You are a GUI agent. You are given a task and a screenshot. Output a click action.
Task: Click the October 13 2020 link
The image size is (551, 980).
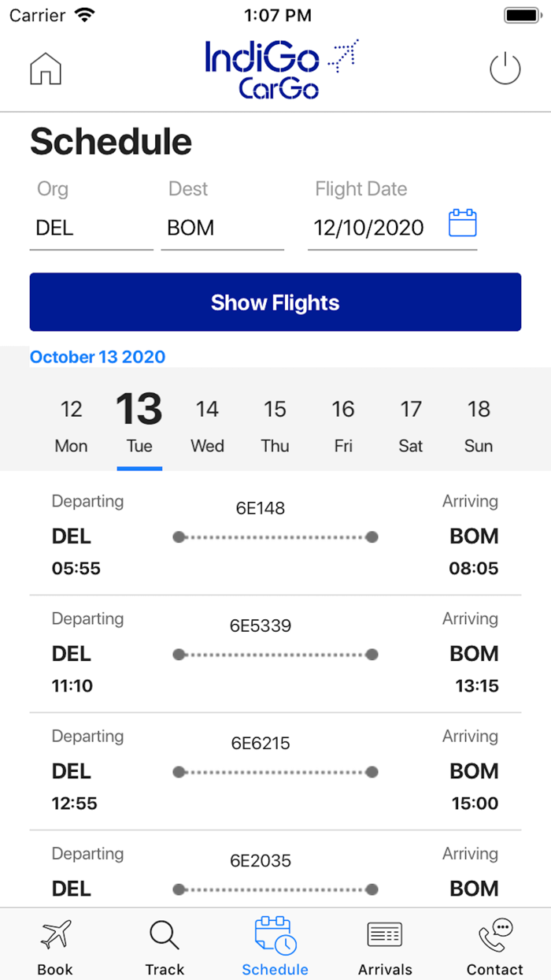pos(97,356)
